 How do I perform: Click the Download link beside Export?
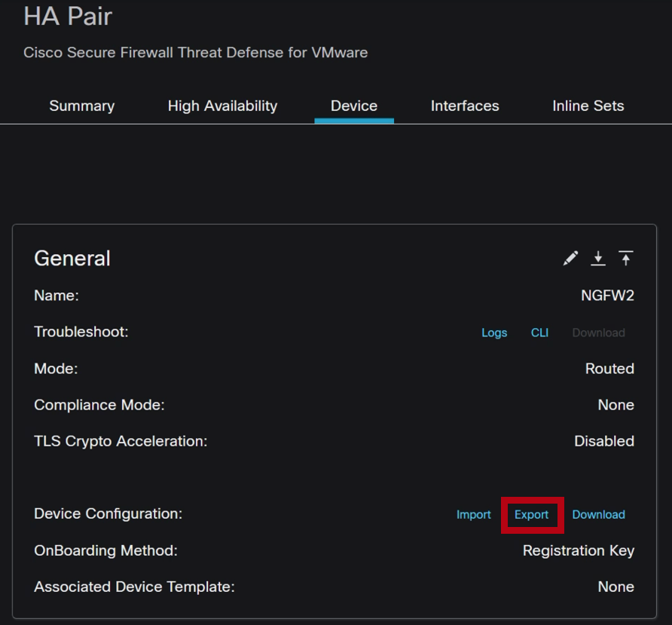point(598,514)
